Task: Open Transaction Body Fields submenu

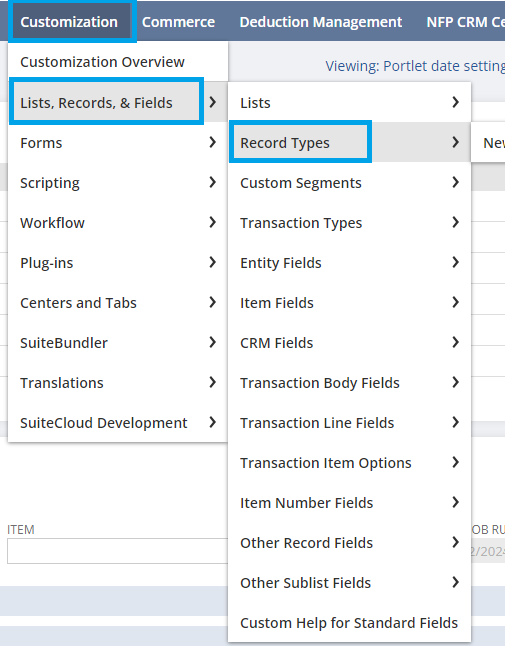Action: [x=349, y=382]
